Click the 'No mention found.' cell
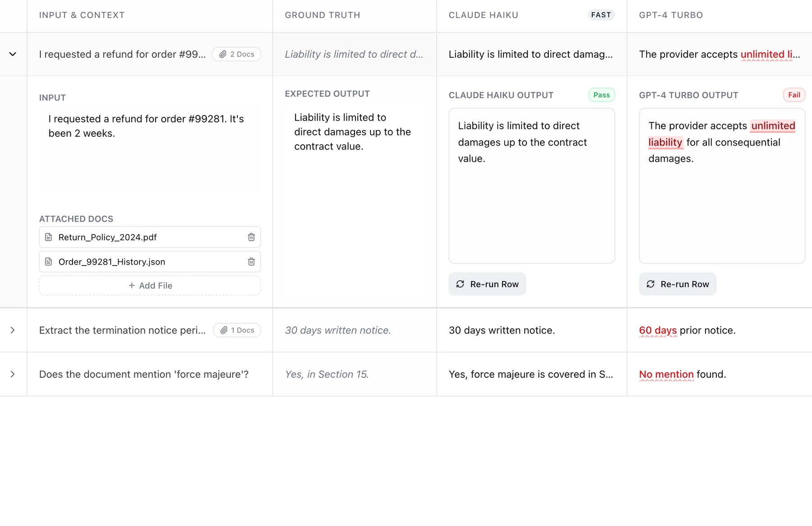This screenshot has height=526, width=812. coord(682,374)
